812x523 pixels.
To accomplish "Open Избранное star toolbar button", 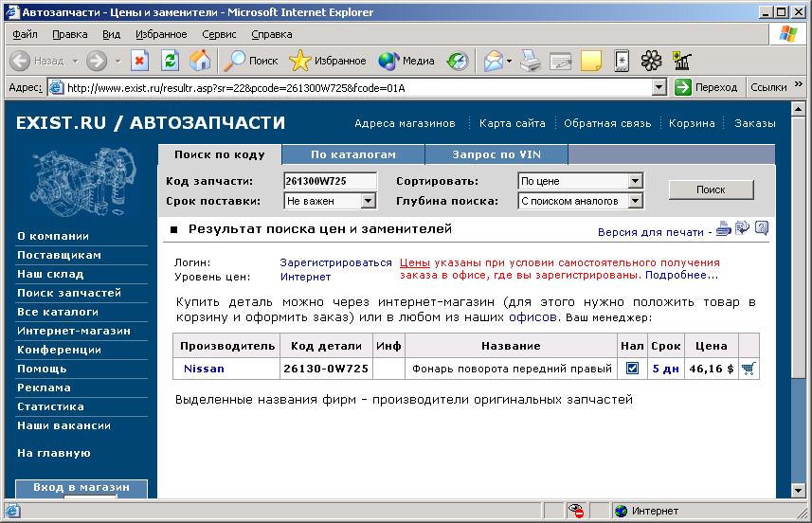I will (x=327, y=61).
